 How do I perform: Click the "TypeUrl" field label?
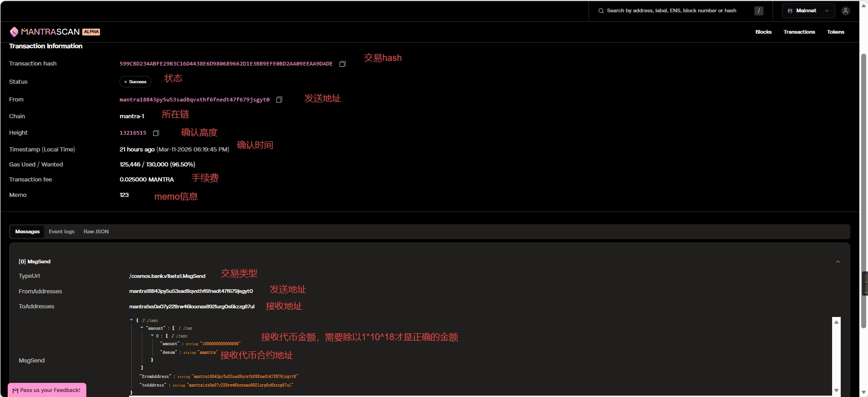(x=29, y=276)
